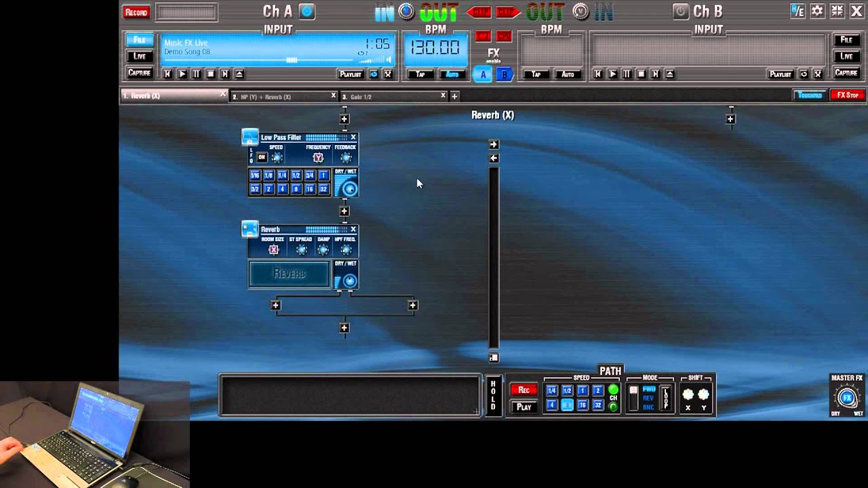The width and height of the screenshot is (868, 488).
Task: Select Live input for channel A
Action: [139, 56]
